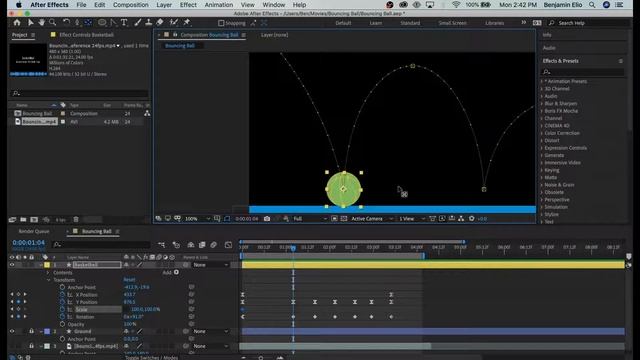Screen dimensions: 640x360
Task: Click Toggle Switches / Modes
Action: point(151,358)
